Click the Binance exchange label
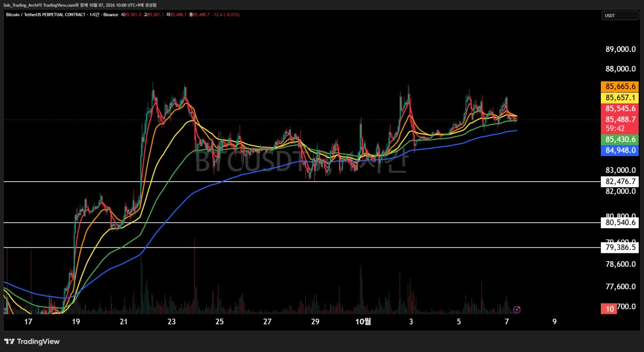Image resolution: width=644 pixels, height=352 pixels. click(x=112, y=15)
